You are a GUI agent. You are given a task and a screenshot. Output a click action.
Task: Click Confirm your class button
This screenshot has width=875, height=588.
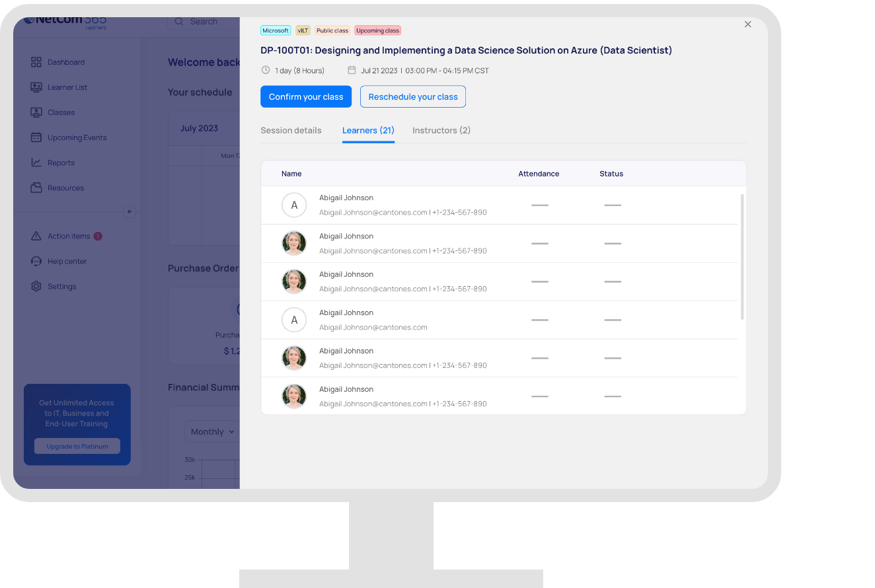[306, 96]
